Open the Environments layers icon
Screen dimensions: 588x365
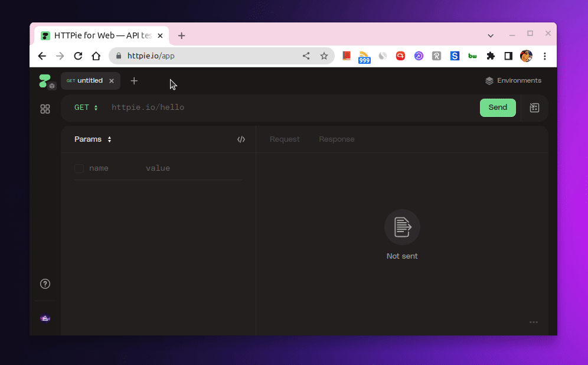(x=489, y=81)
